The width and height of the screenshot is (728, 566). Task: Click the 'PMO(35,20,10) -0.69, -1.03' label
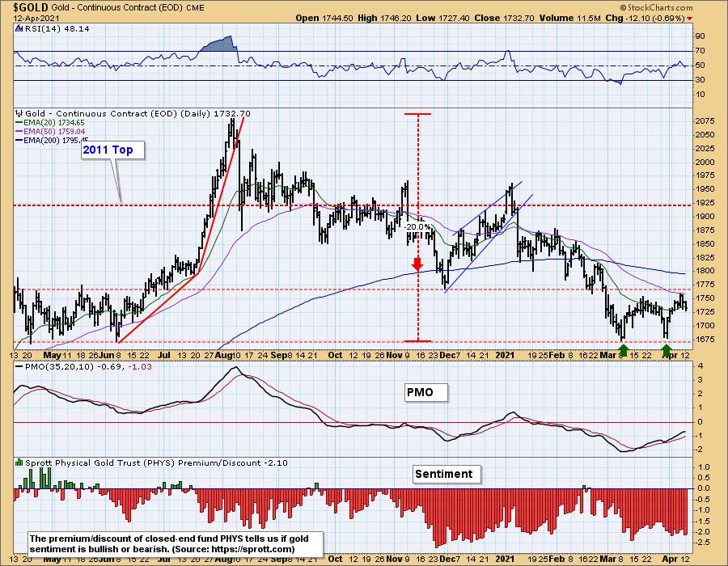(x=88, y=366)
